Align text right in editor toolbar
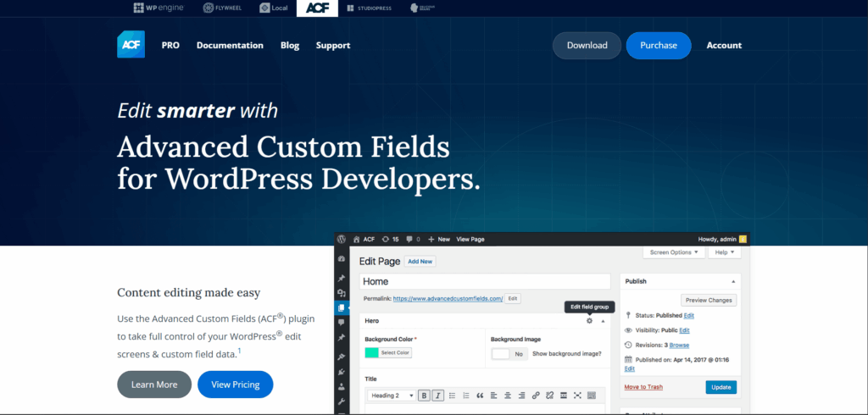Viewport: 868px width, 415px height. (521, 396)
